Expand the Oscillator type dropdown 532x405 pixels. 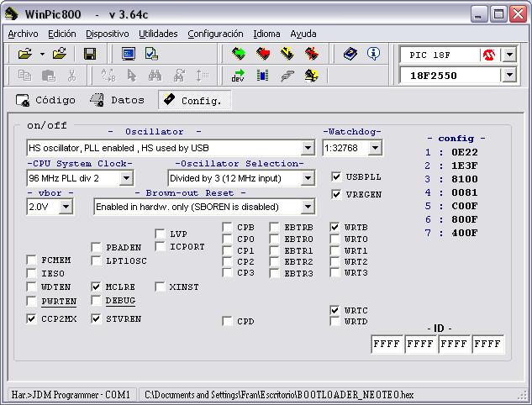tap(308, 148)
